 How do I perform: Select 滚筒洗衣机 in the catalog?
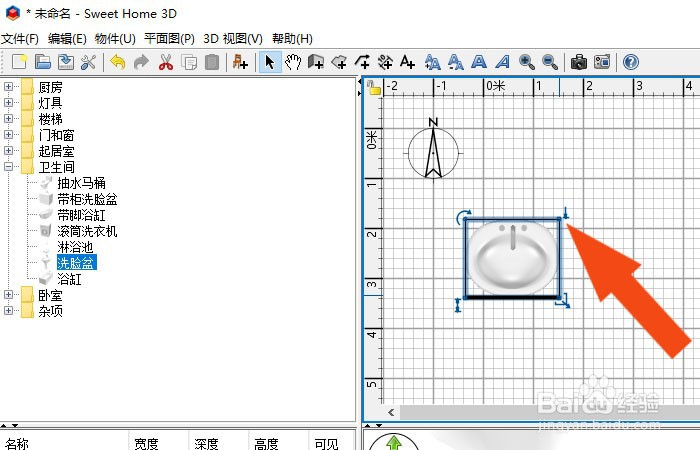pos(88,231)
